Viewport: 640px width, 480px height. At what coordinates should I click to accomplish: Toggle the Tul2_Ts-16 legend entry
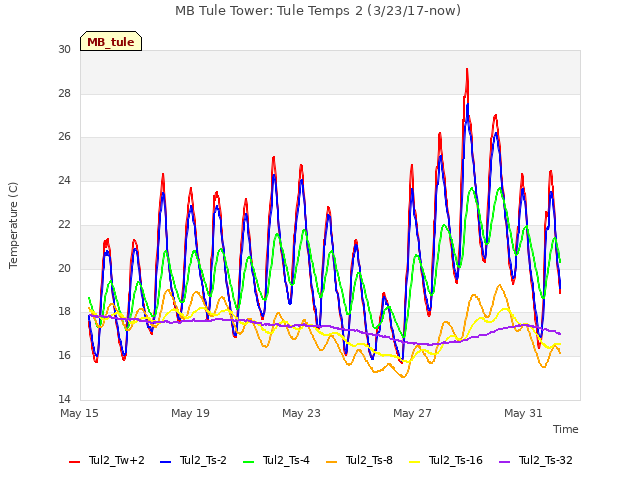click(446, 461)
